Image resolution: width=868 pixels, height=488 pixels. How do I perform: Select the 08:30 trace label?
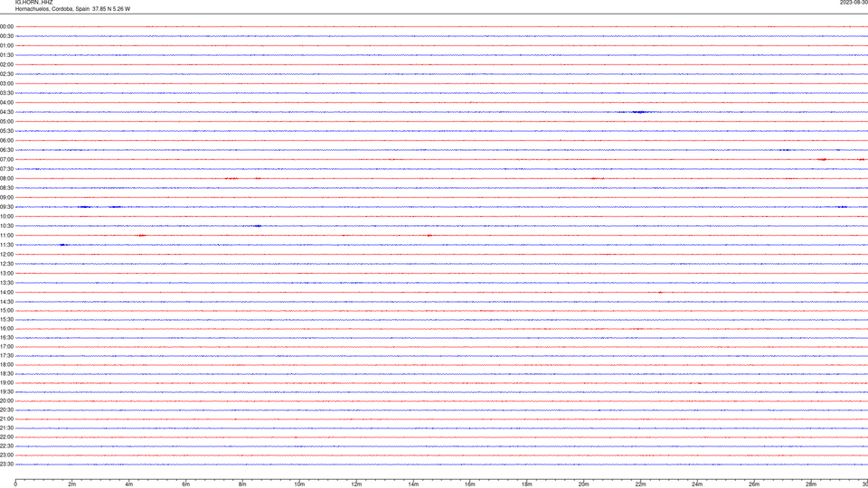point(6,188)
